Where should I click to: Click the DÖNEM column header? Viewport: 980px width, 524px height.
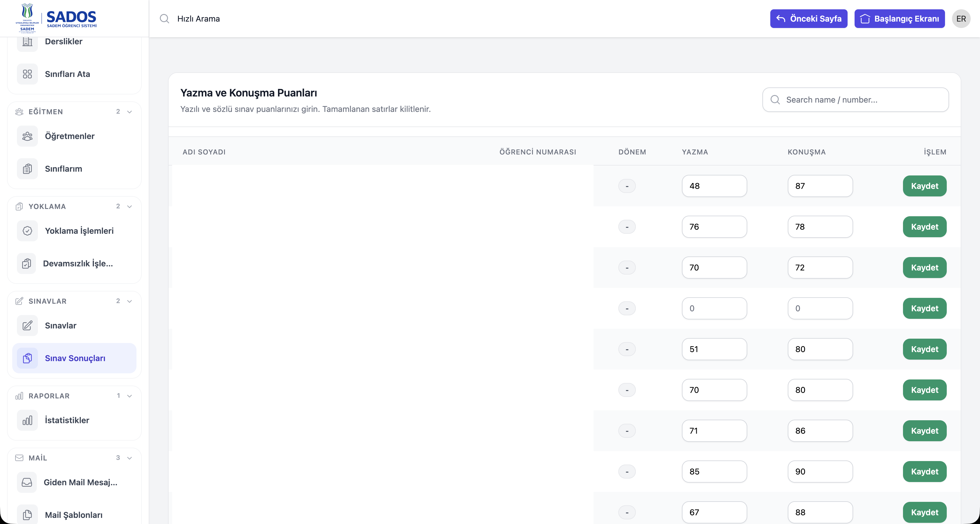[632, 152]
